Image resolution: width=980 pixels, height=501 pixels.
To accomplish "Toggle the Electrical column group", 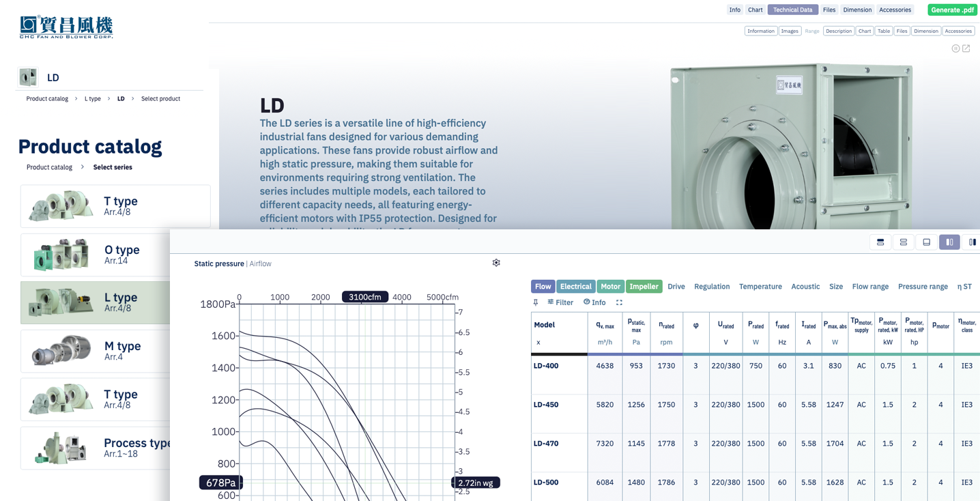I will pyautogui.click(x=576, y=287).
